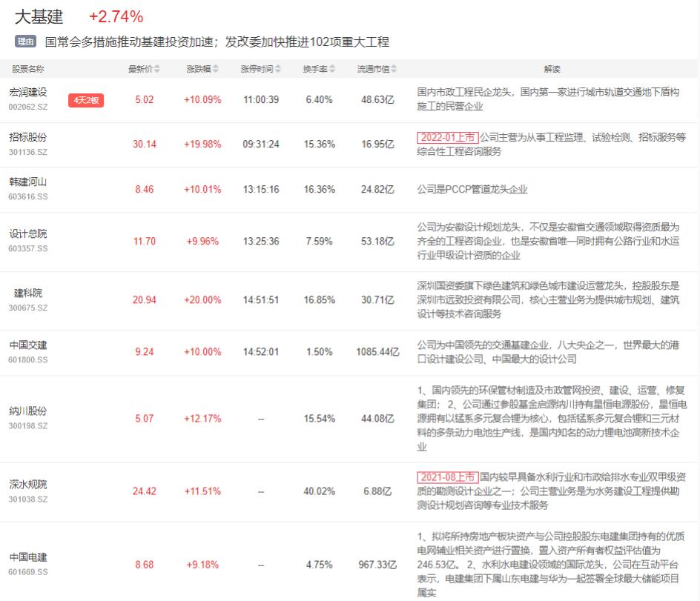Click 宏润建设 latest price 5.02
The height and width of the screenshot is (601, 700).
point(144,99)
